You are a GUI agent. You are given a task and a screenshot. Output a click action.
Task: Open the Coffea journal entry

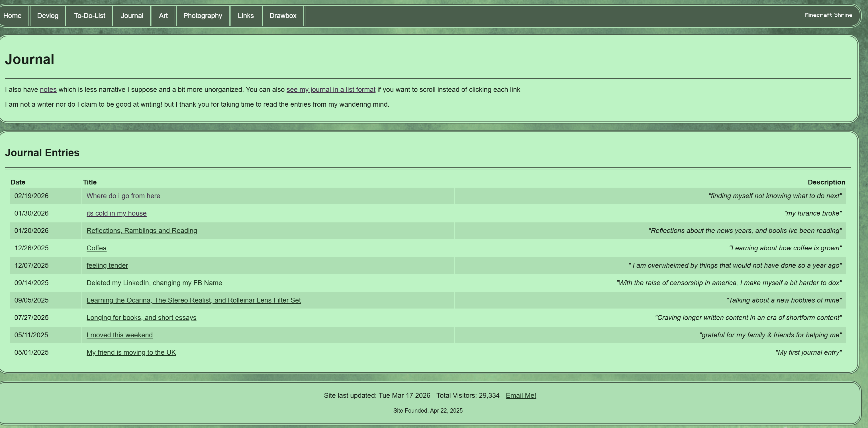(x=96, y=248)
